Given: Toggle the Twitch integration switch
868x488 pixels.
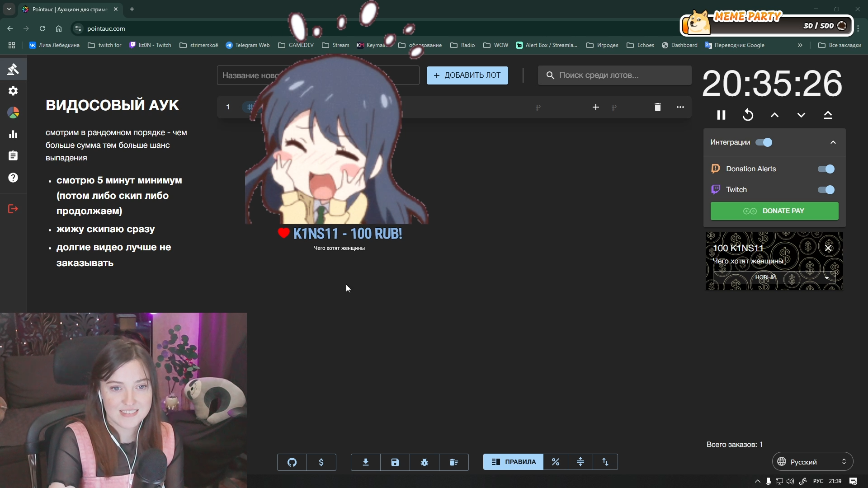Looking at the screenshot, I should click(826, 190).
